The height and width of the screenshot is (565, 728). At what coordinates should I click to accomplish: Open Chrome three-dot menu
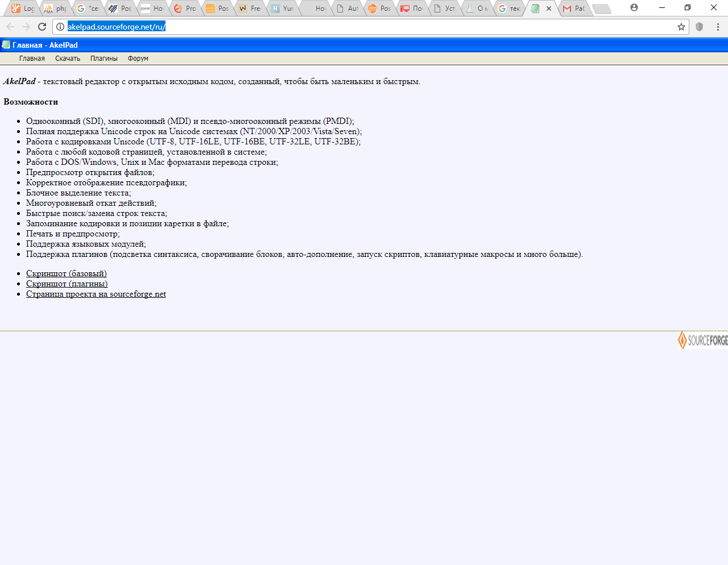click(718, 27)
